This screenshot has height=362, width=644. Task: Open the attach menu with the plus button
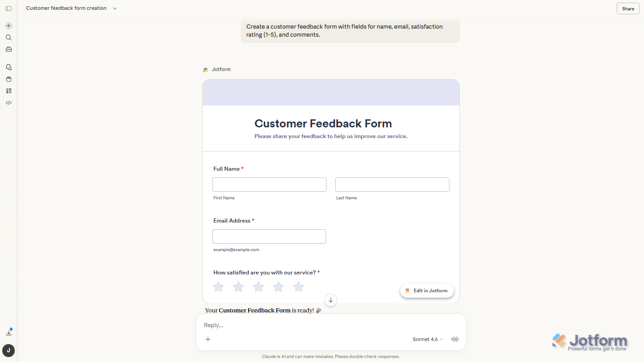[x=208, y=339]
